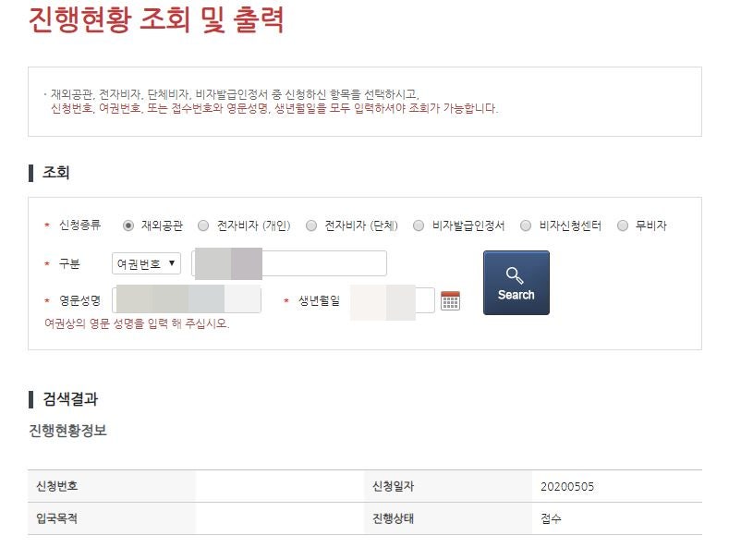Click the 진행상태 value 접수
This screenshot has height=560, width=729.
tap(551, 518)
